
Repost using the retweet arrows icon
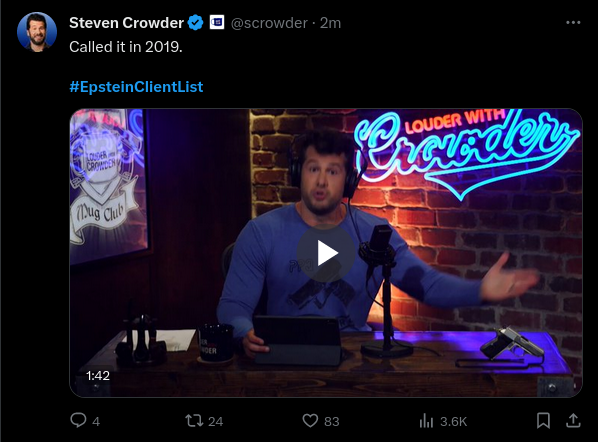(194, 421)
